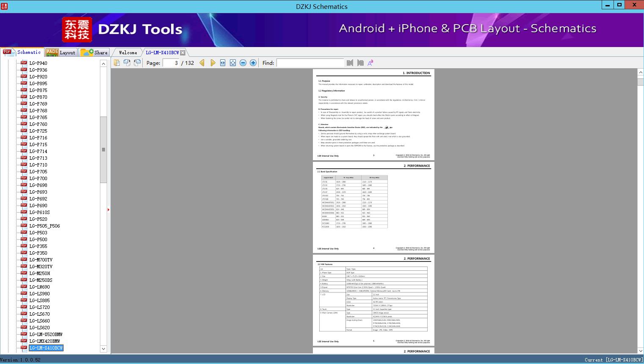Click the page number input field
The height and width of the screenshot is (364, 644).
coord(171,63)
